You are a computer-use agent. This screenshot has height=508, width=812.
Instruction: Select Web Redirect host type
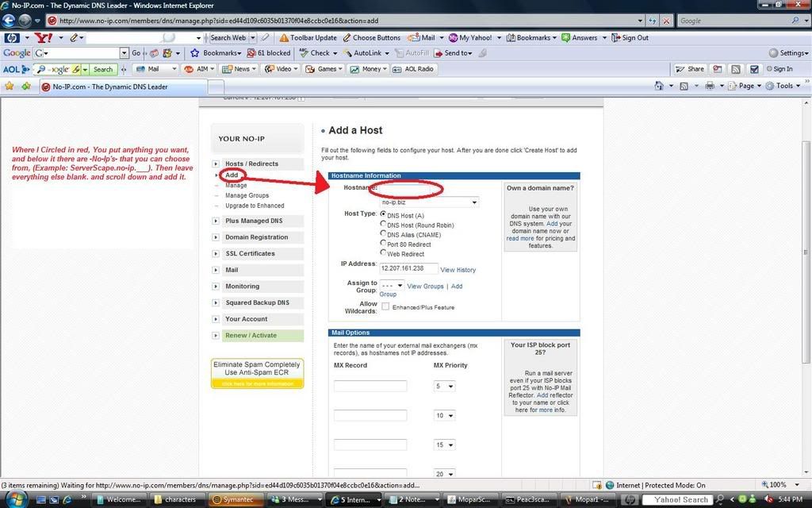pyautogui.click(x=383, y=252)
